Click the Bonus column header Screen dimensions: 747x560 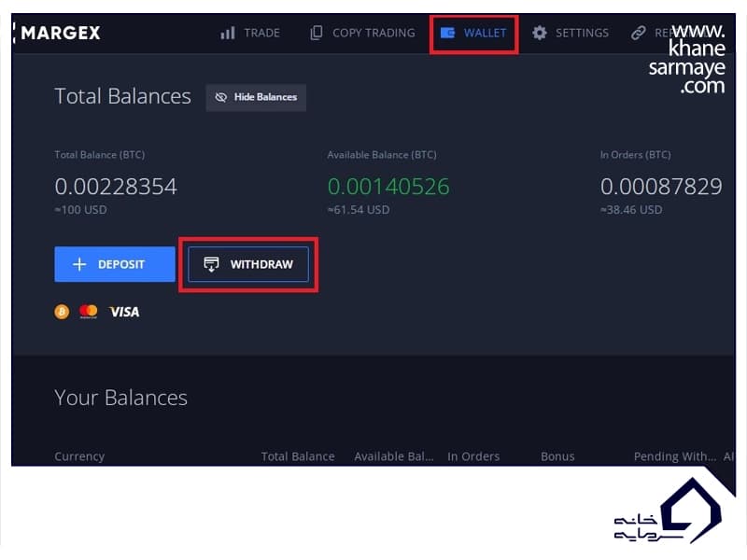click(x=557, y=456)
